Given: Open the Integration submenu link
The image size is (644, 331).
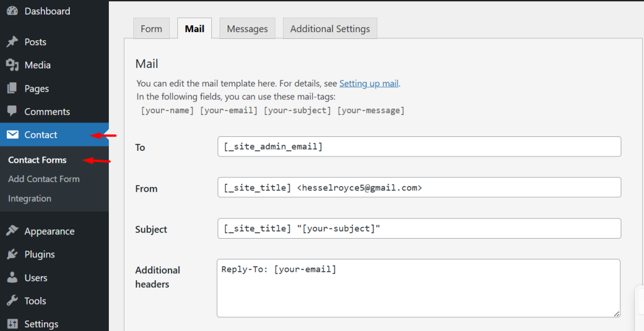Looking at the screenshot, I should 30,198.
